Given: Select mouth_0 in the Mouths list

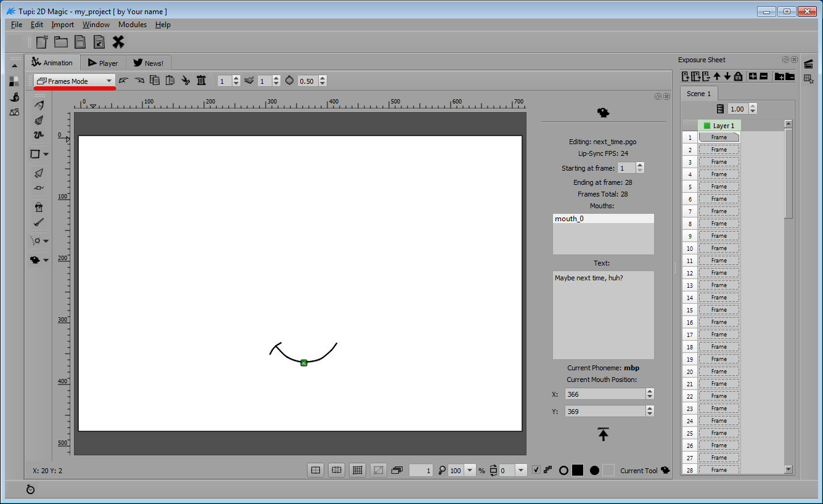Looking at the screenshot, I should click(x=602, y=219).
